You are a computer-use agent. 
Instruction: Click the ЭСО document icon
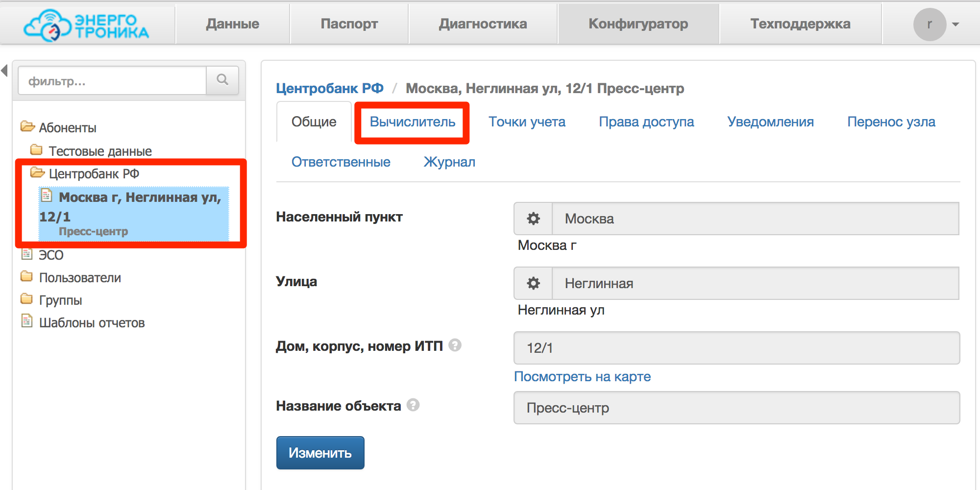[x=27, y=254]
